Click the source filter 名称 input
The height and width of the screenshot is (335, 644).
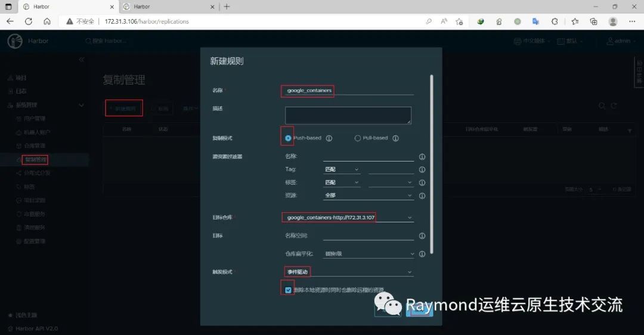[369, 156]
